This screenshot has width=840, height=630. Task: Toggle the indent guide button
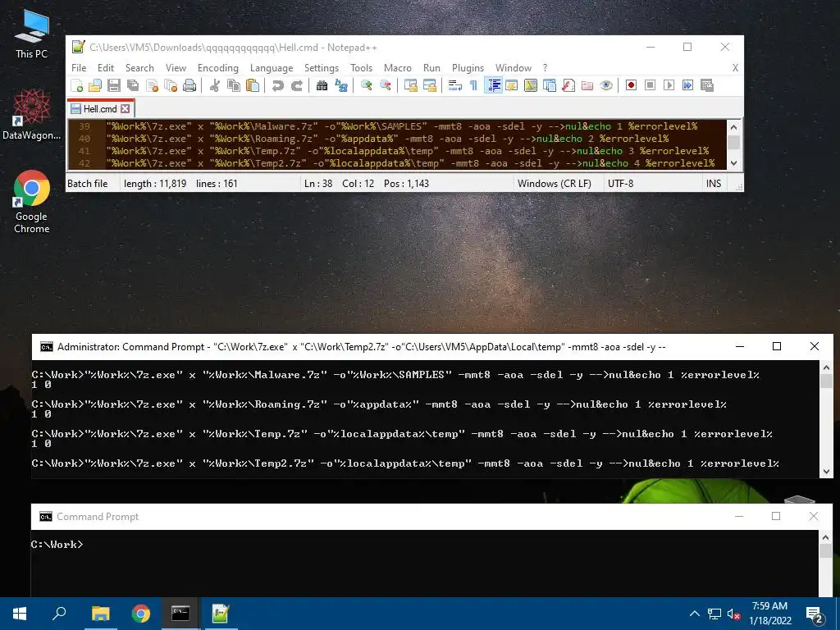pos(493,85)
